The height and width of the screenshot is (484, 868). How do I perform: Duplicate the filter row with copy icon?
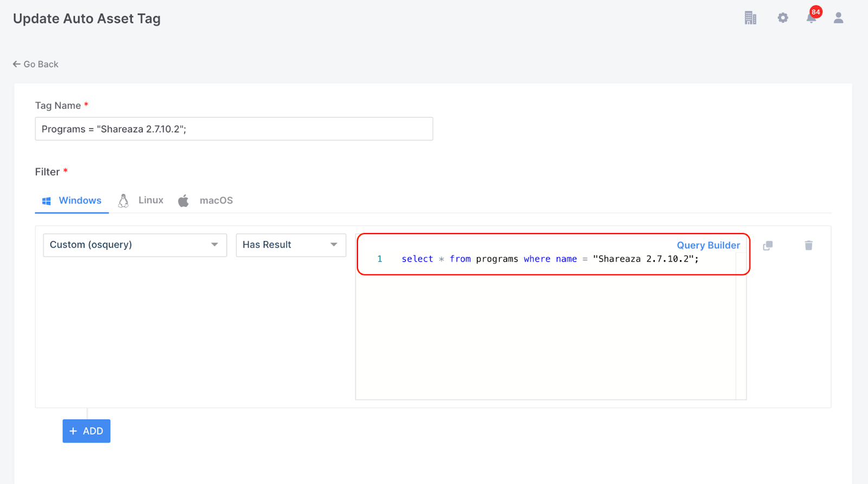click(x=768, y=246)
